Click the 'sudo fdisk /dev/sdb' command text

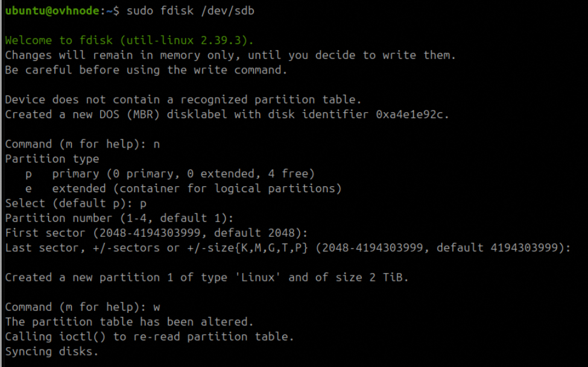(x=190, y=11)
